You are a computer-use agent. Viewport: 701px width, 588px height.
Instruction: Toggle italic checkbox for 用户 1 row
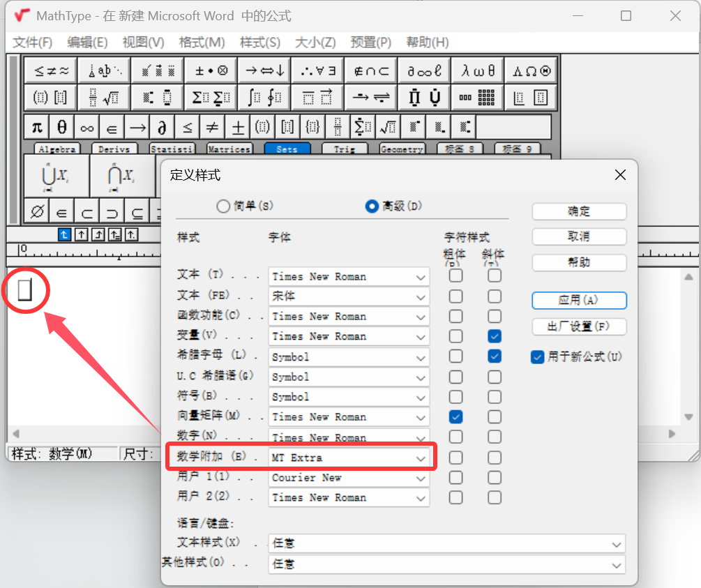point(495,478)
